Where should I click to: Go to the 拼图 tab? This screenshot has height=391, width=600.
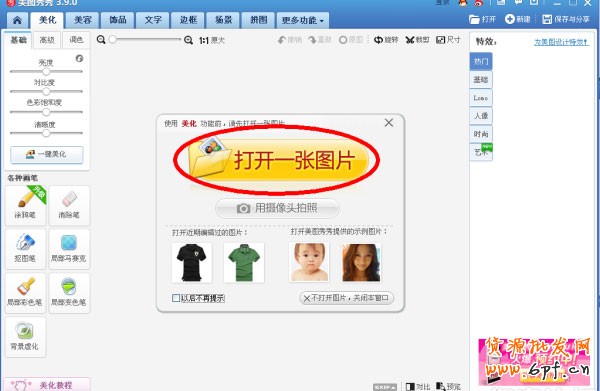click(x=259, y=20)
